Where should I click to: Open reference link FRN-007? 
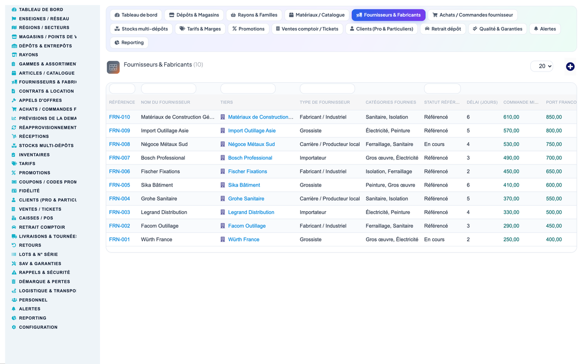click(120, 158)
